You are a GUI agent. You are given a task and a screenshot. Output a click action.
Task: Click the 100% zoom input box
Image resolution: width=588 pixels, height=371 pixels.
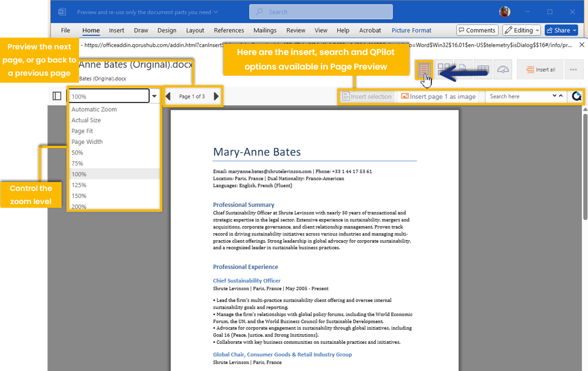pyautogui.click(x=109, y=96)
